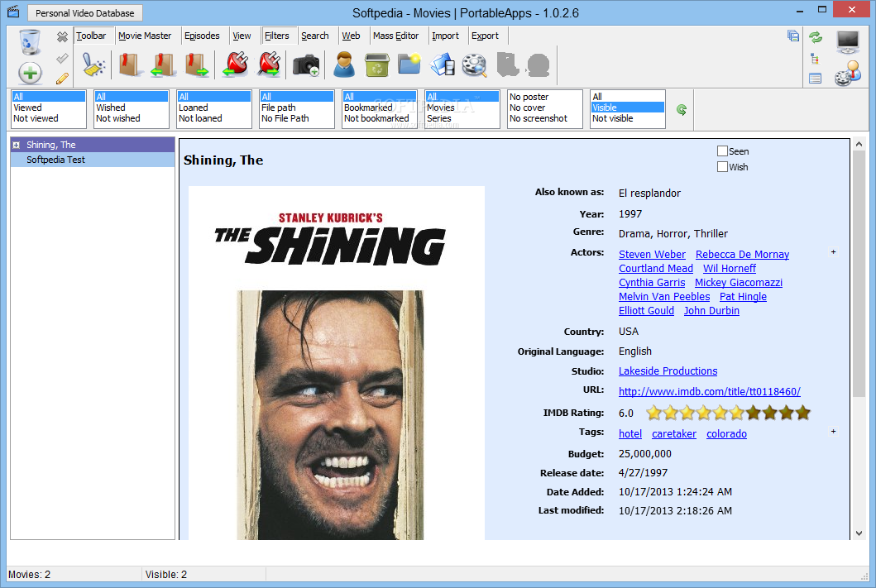The height and width of the screenshot is (588, 876).
Task: Open the Mass Editor tab
Action: coord(395,36)
